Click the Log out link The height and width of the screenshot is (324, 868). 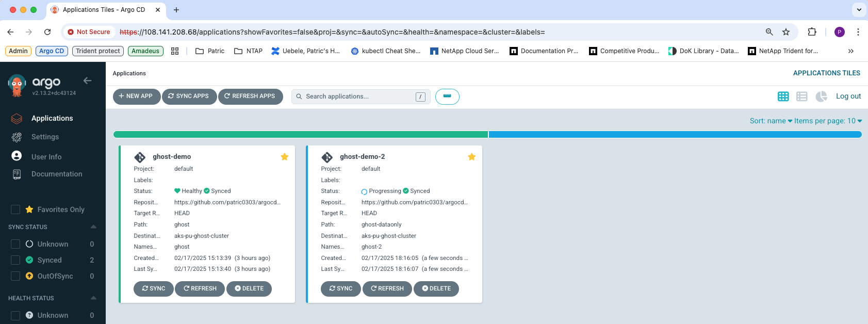point(848,96)
